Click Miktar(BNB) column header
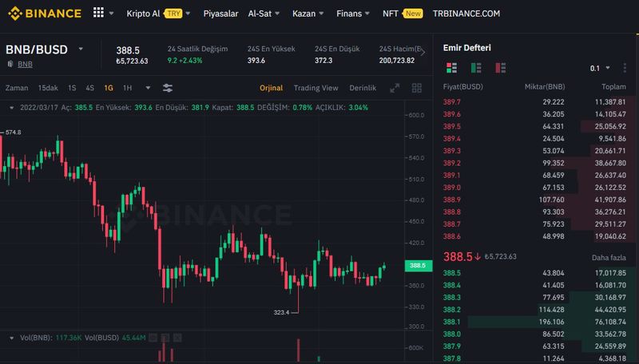 (545, 87)
